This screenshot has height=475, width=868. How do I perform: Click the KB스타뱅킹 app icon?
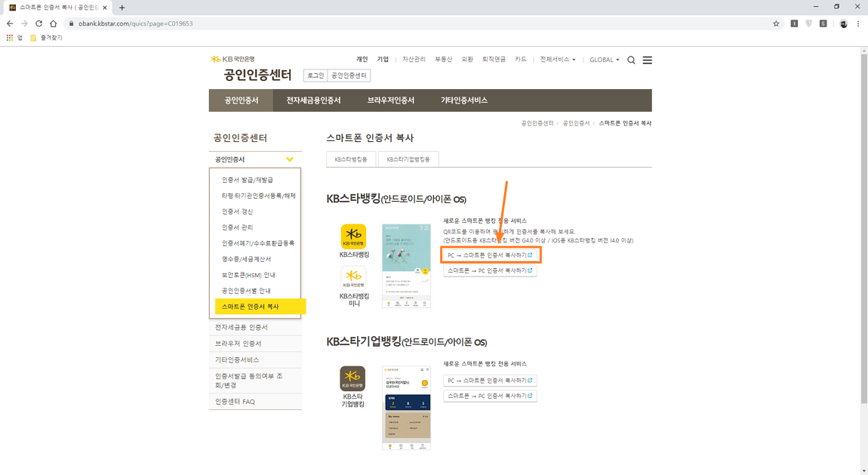(353, 236)
